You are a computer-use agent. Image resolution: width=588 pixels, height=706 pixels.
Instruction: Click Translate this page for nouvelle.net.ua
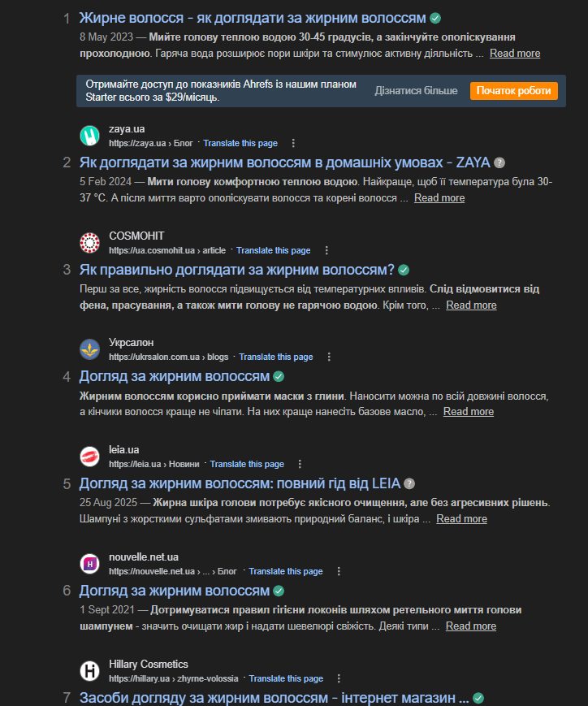click(x=286, y=571)
